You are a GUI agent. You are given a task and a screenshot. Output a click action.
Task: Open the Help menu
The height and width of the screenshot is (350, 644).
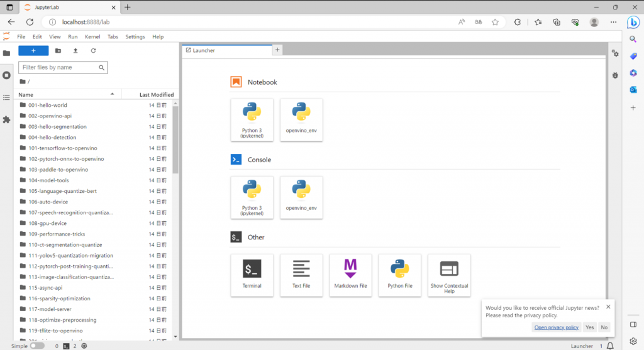pyautogui.click(x=158, y=36)
